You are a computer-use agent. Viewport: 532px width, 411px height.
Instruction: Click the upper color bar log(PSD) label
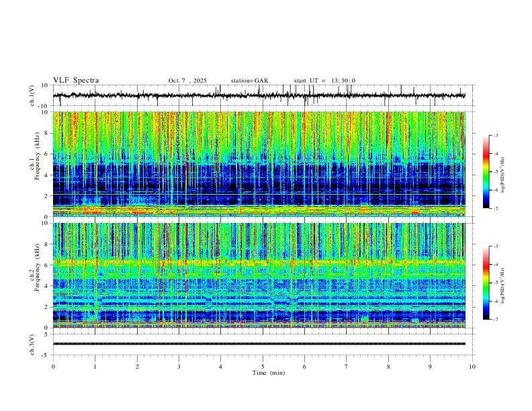(x=502, y=175)
